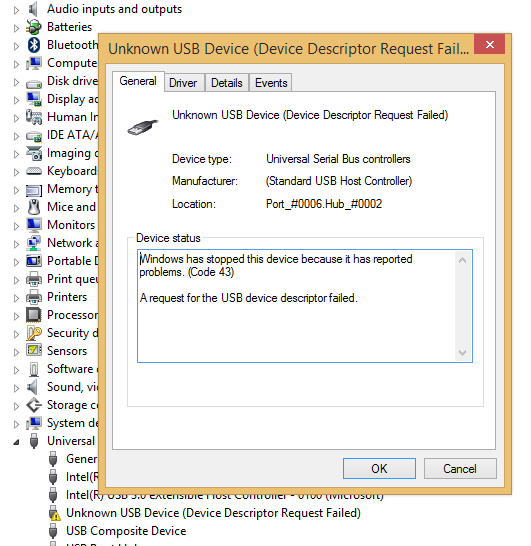Viewport: 531px width, 546px height.
Task: Click the Printers category icon
Action: 34,297
